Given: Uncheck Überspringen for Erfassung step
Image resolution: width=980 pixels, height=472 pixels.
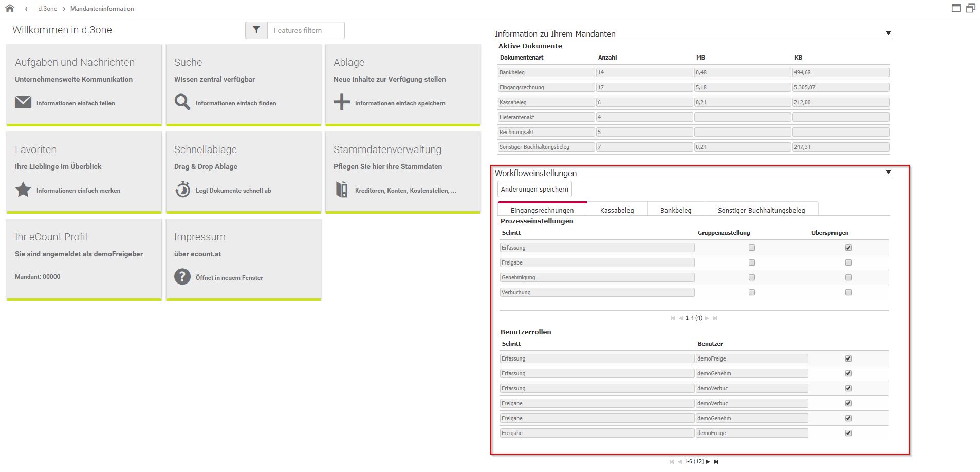Looking at the screenshot, I should 848,248.
